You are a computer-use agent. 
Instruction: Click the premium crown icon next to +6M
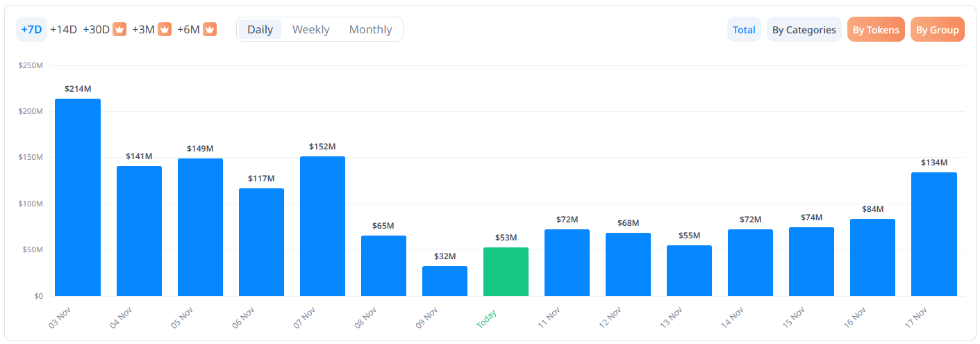tap(210, 30)
